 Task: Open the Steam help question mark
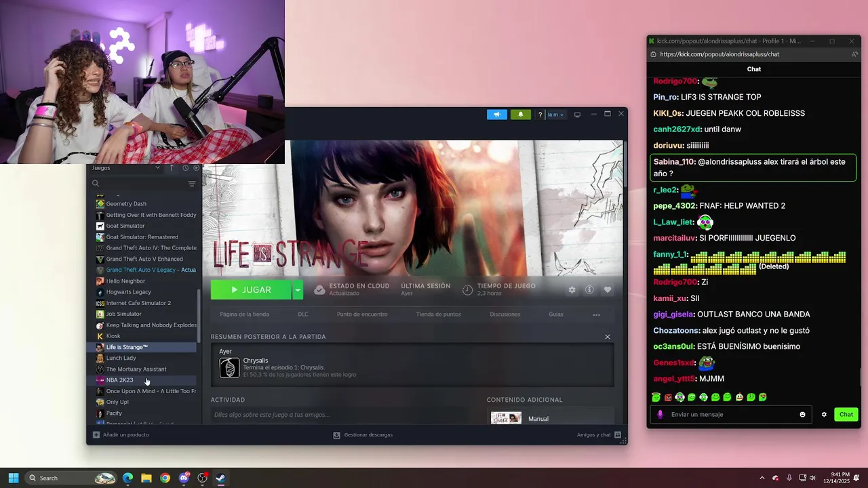coord(540,115)
